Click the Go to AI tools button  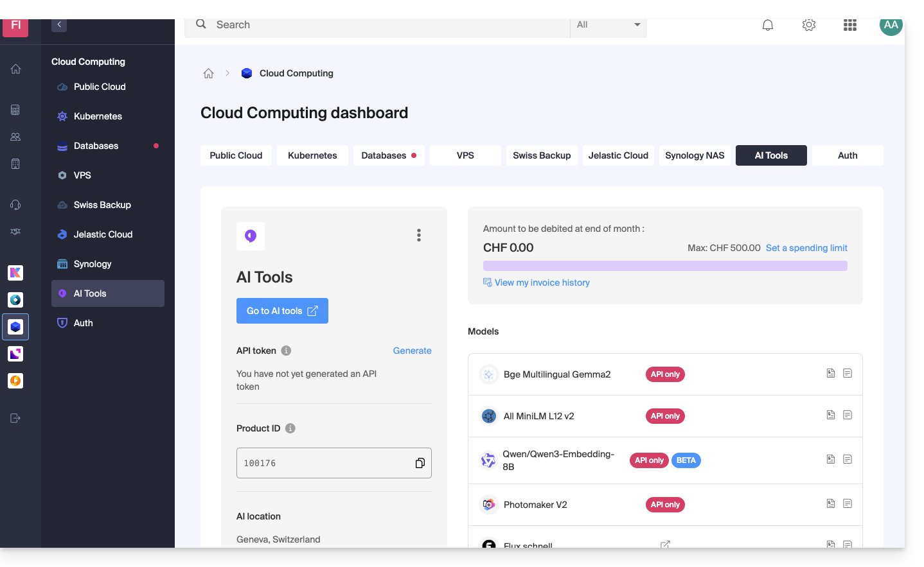coord(282,311)
